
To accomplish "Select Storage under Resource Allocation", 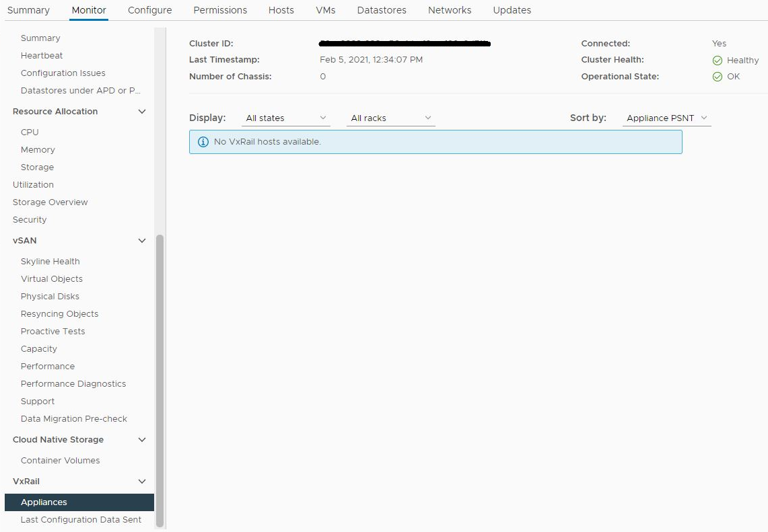I will [37, 168].
